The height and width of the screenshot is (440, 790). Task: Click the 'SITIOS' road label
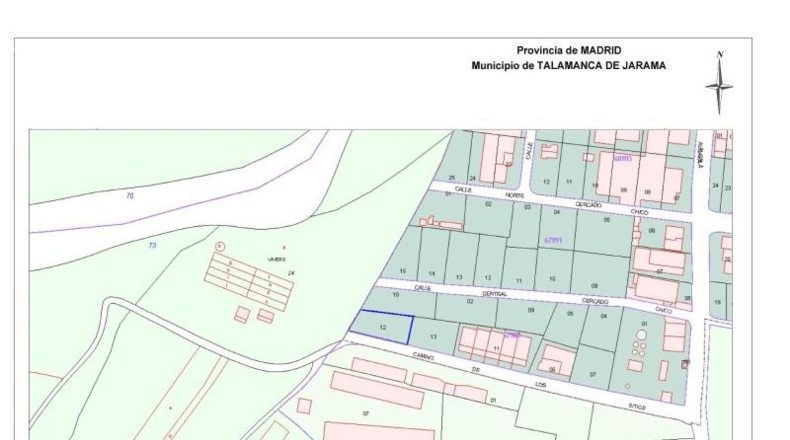637,406
